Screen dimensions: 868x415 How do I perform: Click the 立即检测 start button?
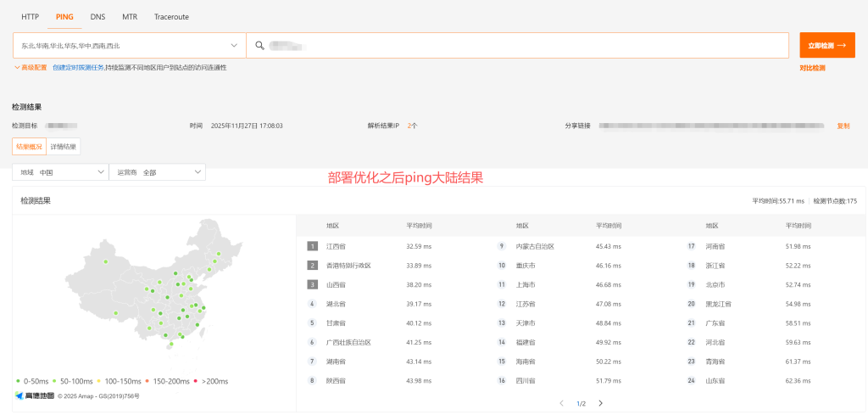826,45
